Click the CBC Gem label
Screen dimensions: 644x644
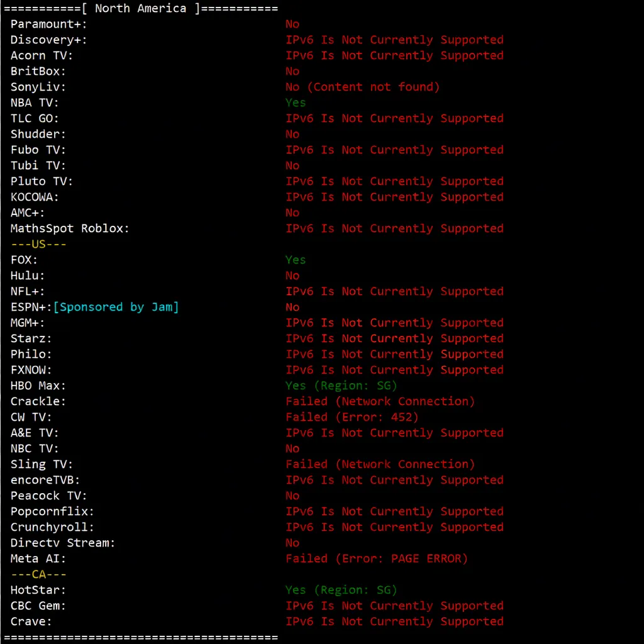(38, 606)
